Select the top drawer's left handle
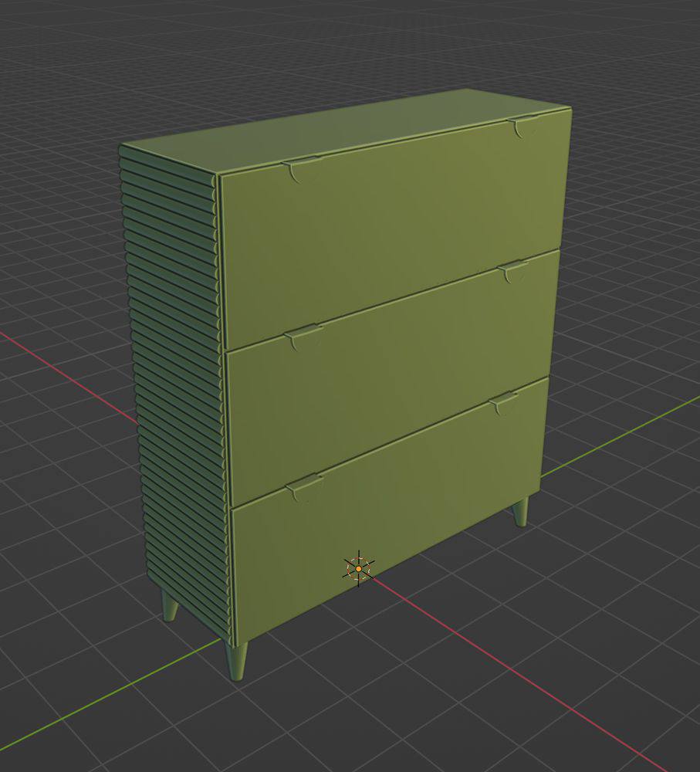The image size is (700, 772). coord(302,168)
